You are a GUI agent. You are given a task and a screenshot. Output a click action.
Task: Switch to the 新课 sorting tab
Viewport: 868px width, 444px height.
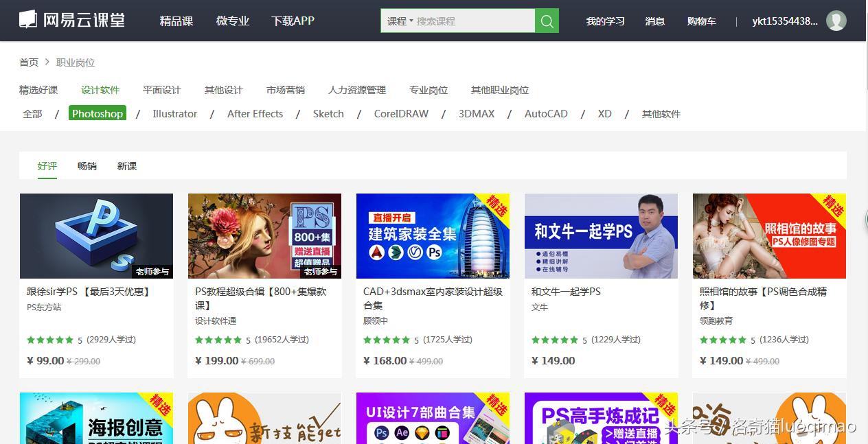[126, 165]
